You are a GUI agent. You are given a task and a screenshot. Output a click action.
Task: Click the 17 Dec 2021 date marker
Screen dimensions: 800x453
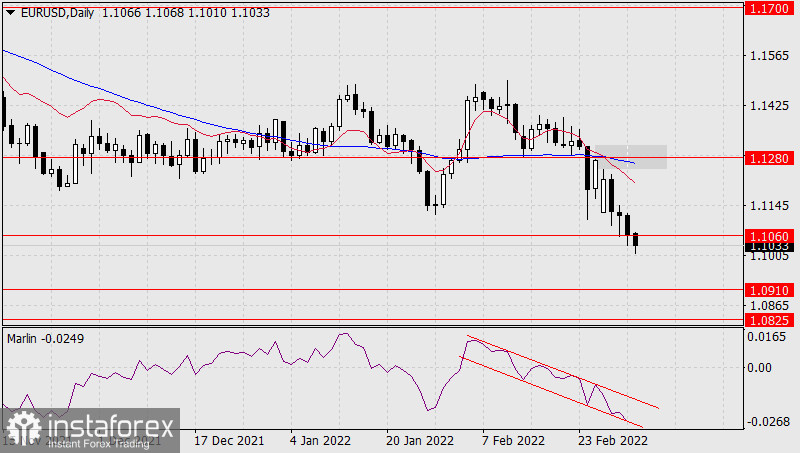228,440
